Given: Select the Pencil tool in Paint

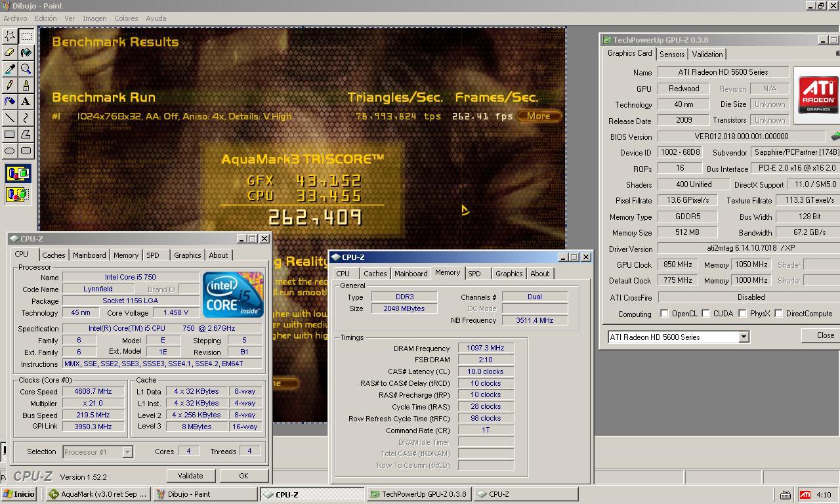Looking at the screenshot, I should tap(10, 85).
